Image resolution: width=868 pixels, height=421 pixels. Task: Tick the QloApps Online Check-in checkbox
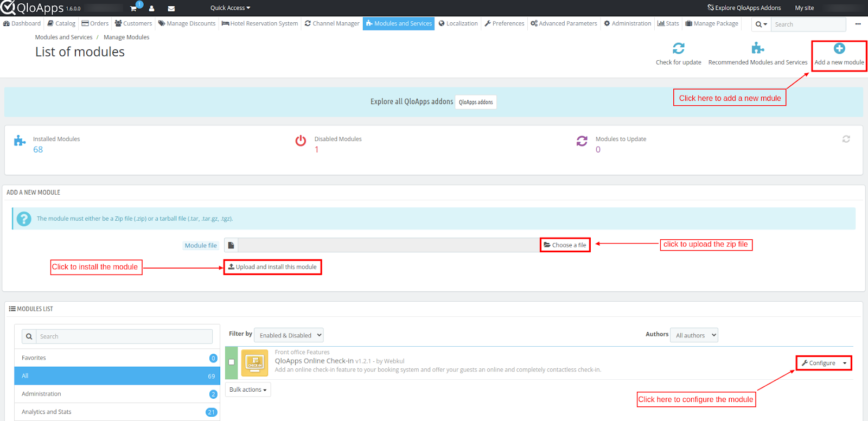pyautogui.click(x=232, y=362)
